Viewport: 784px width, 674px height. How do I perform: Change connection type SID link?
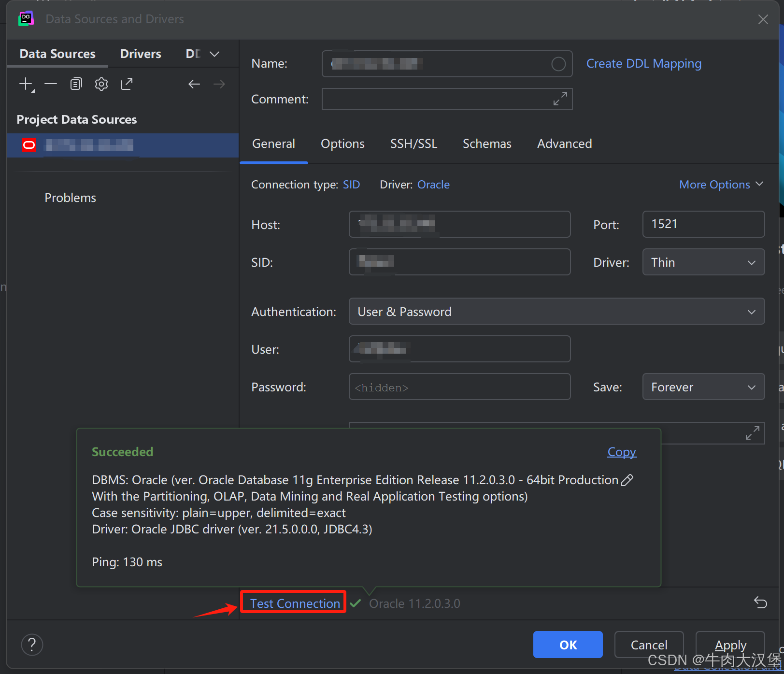pyautogui.click(x=351, y=185)
